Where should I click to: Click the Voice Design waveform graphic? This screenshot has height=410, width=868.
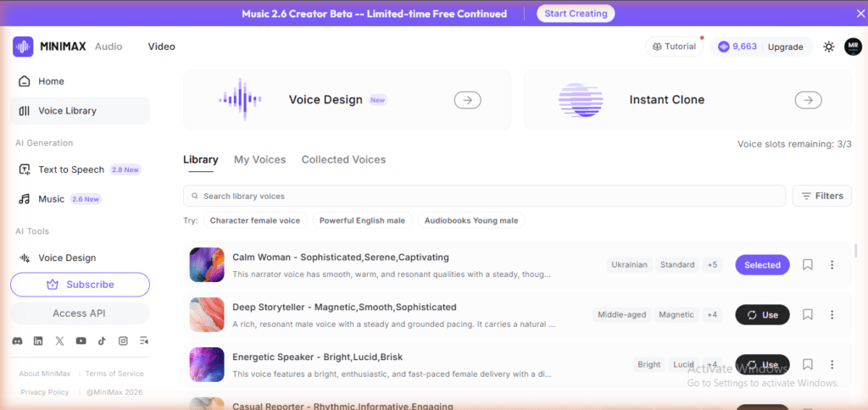click(x=240, y=100)
